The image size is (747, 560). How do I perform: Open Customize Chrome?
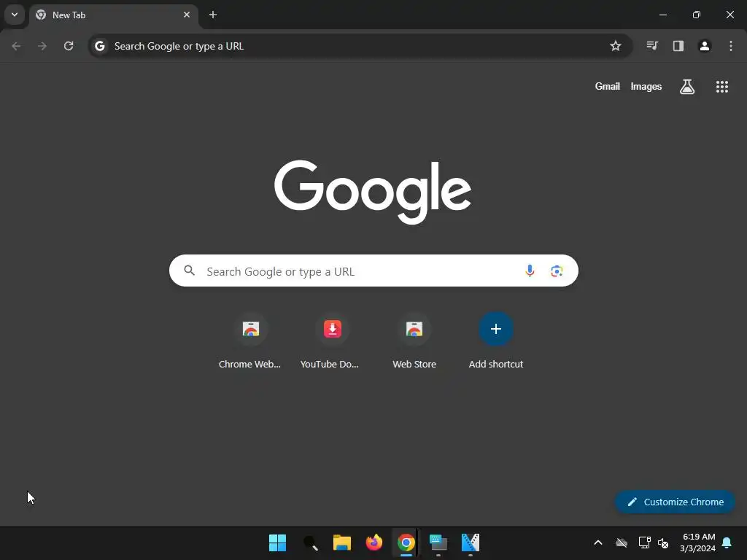click(675, 502)
